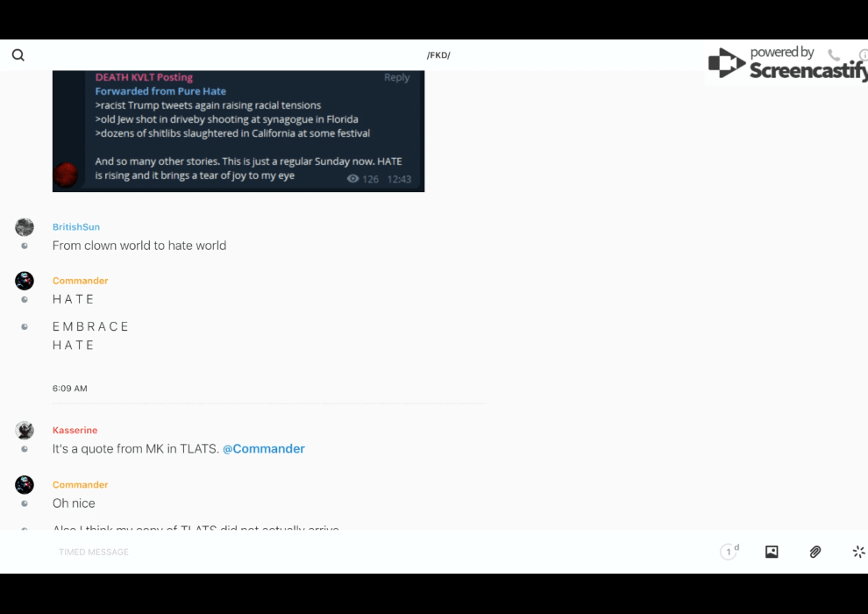Viewport: 868px width, 614px height.
Task: Click the burst icon at bottom right
Action: [x=858, y=552]
